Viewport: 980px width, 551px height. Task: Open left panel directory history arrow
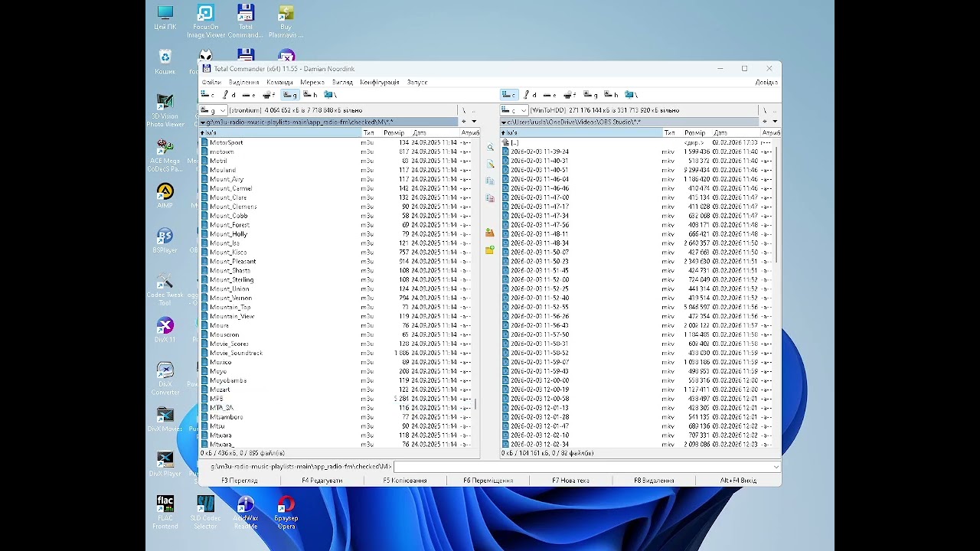tap(474, 122)
